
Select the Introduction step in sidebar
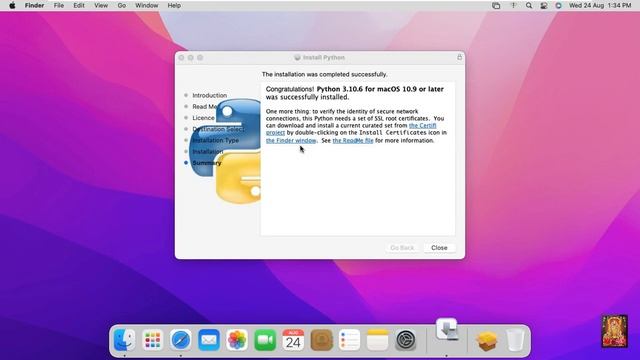209,95
